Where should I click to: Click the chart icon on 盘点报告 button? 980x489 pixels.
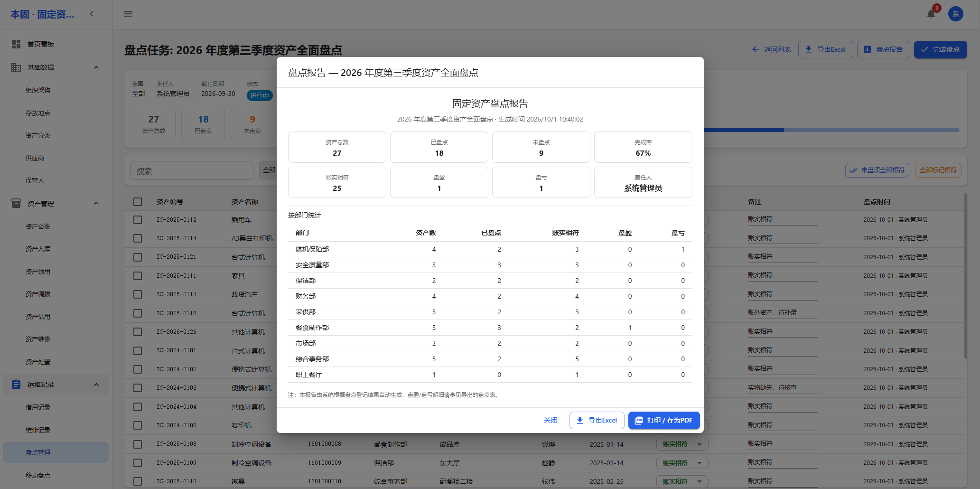click(868, 49)
